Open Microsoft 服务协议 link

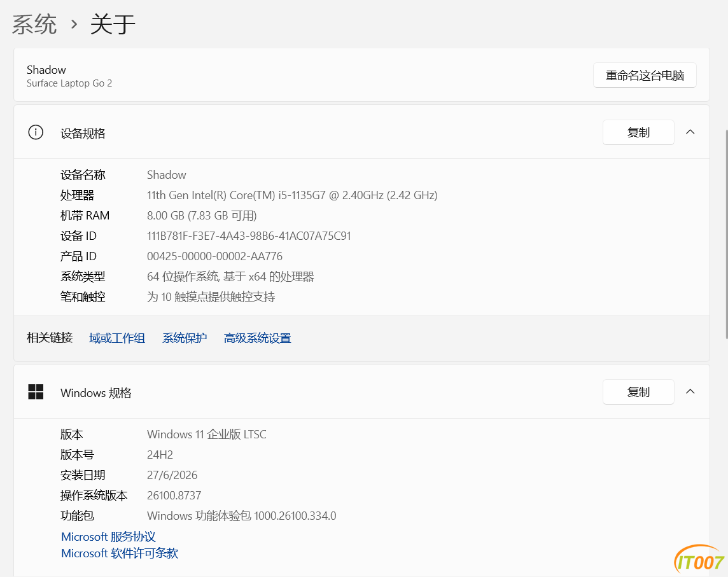click(x=108, y=537)
